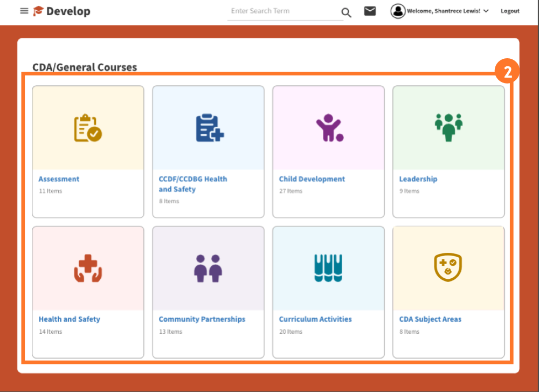Open the Curriculum Activities course link
539x392 pixels.
tap(315, 319)
